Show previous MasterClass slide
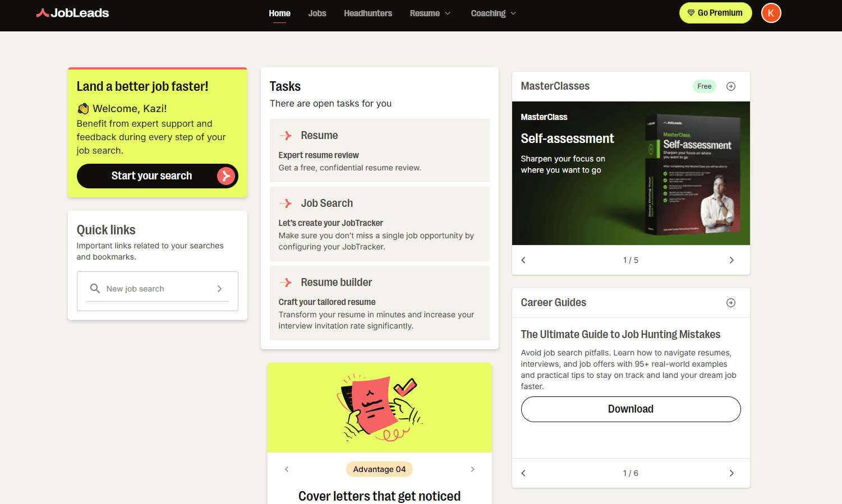 coord(523,260)
